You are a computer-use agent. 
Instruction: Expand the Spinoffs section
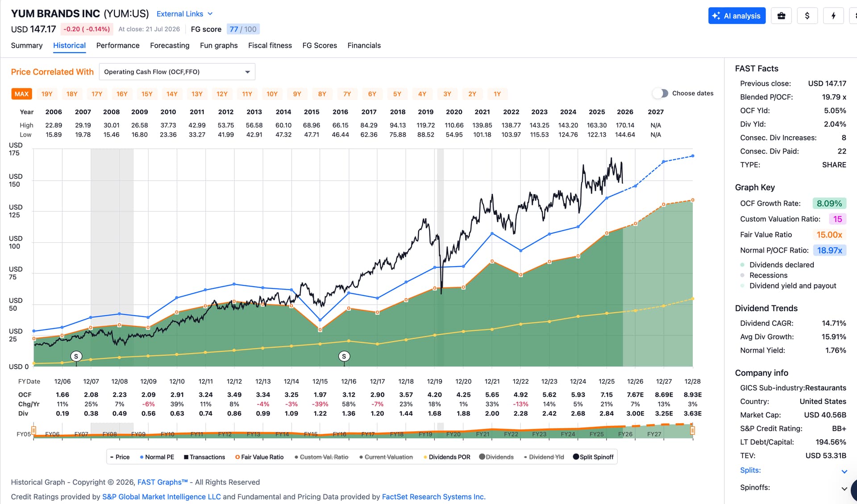(794, 487)
